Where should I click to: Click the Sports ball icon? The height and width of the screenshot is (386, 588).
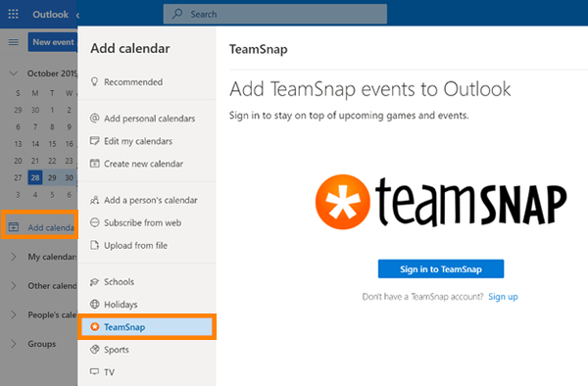pos(94,350)
